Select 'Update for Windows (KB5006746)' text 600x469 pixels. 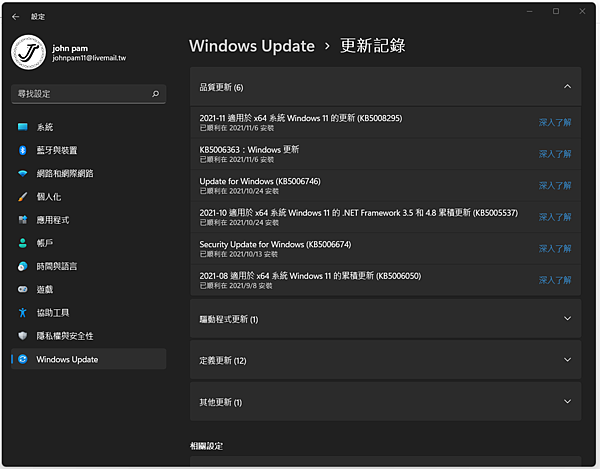coord(260,181)
